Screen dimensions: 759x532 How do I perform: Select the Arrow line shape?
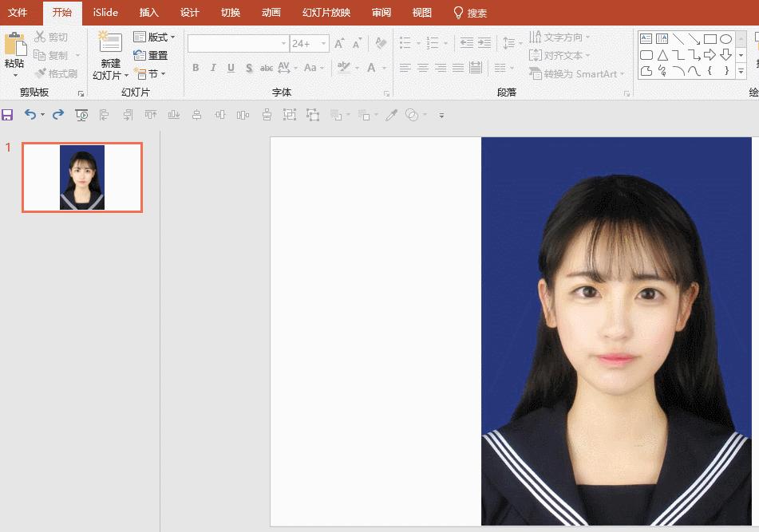[x=694, y=39]
